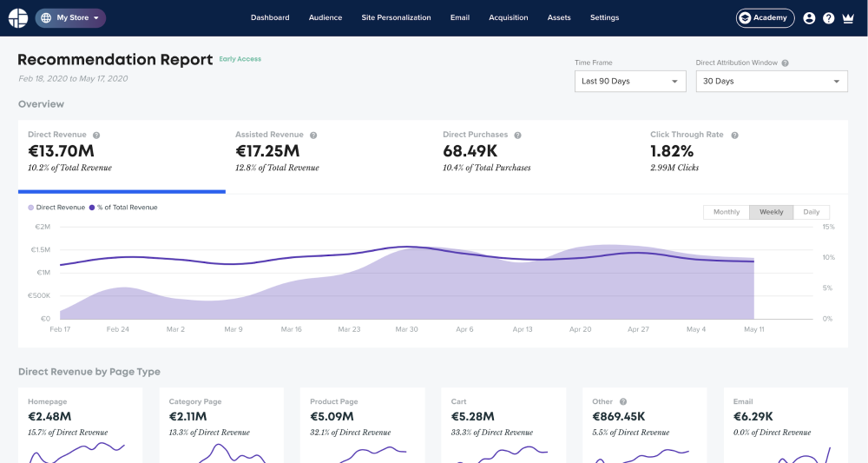Viewport: 868px width, 463px height.
Task: Click the globe icon beside My Store
Action: [x=47, y=17]
